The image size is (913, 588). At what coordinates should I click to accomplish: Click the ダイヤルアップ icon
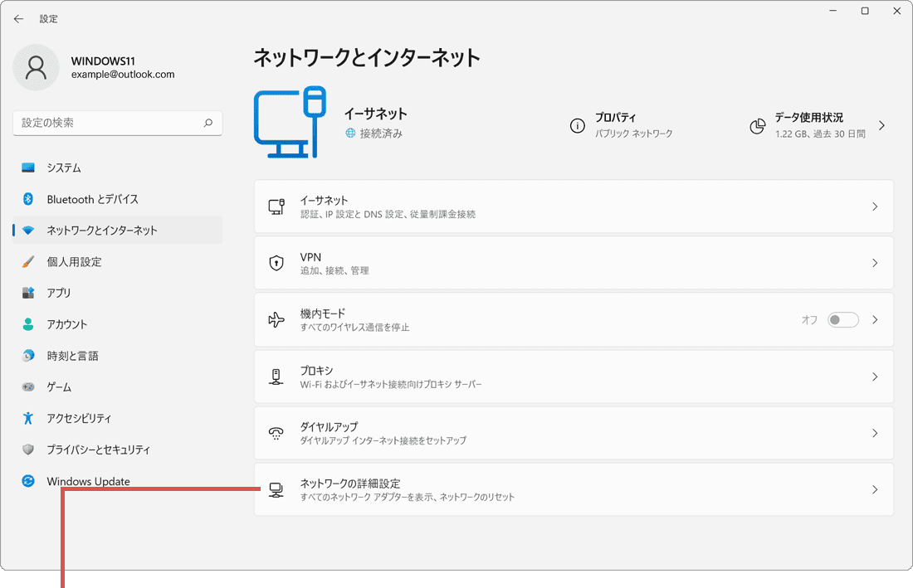pos(276,432)
